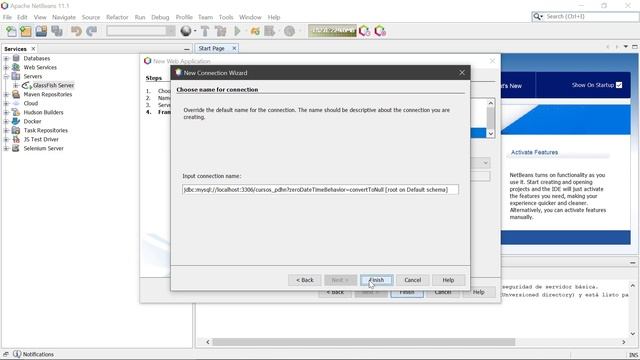Open the Window menu
The height and width of the screenshot is (360, 640).
point(250,17)
